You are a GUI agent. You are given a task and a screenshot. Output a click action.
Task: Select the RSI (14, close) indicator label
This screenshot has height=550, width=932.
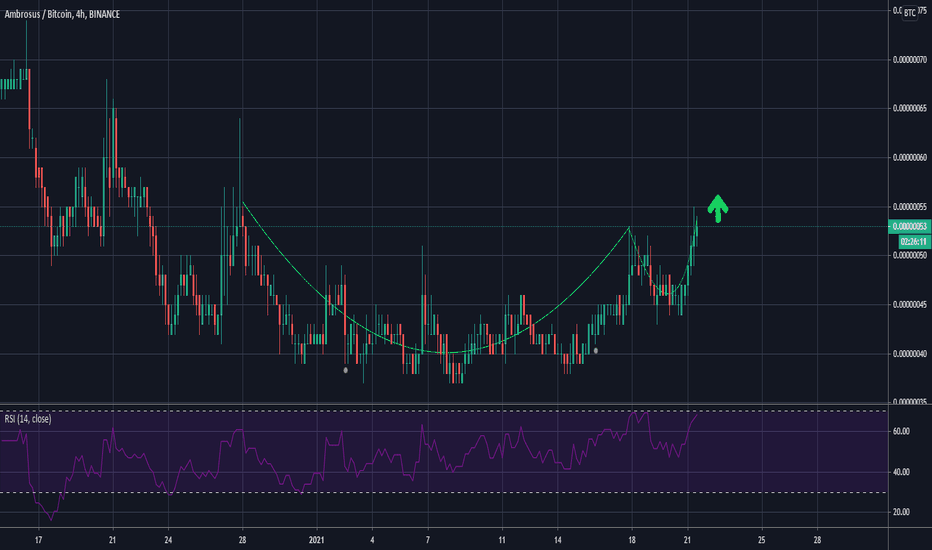pos(28,419)
